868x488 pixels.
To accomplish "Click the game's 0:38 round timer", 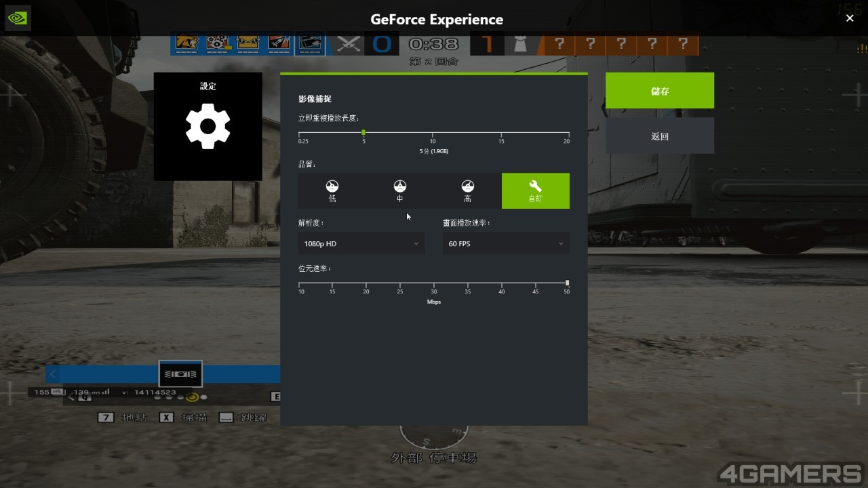I will click(433, 44).
